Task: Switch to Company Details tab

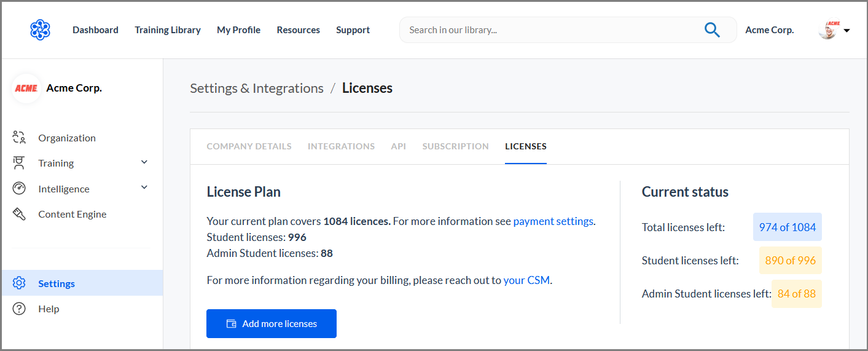Action: point(249,146)
